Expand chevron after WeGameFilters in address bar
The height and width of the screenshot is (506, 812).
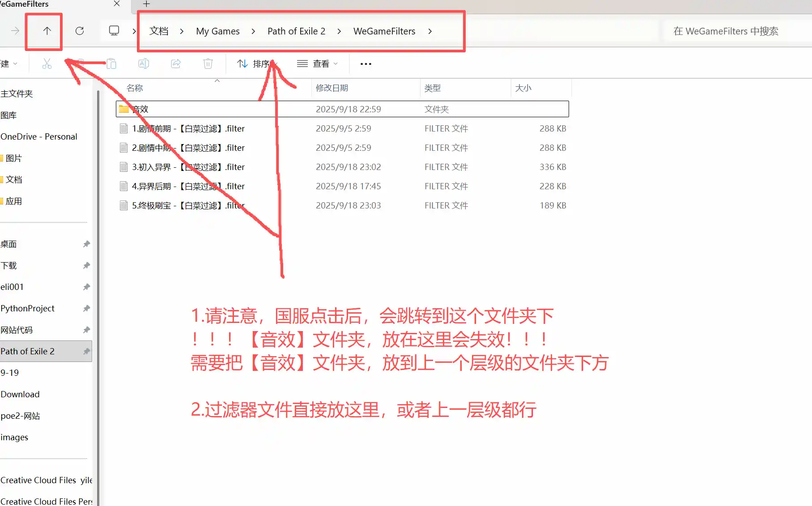point(430,31)
